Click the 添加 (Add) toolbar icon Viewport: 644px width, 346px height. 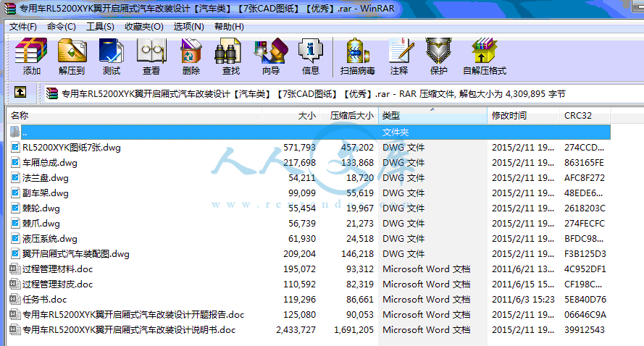[31, 51]
